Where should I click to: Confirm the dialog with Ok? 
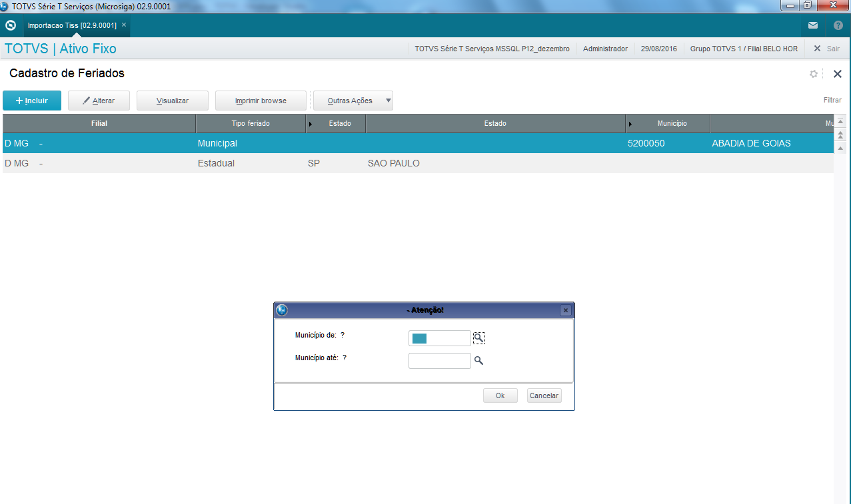(x=500, y=395)
